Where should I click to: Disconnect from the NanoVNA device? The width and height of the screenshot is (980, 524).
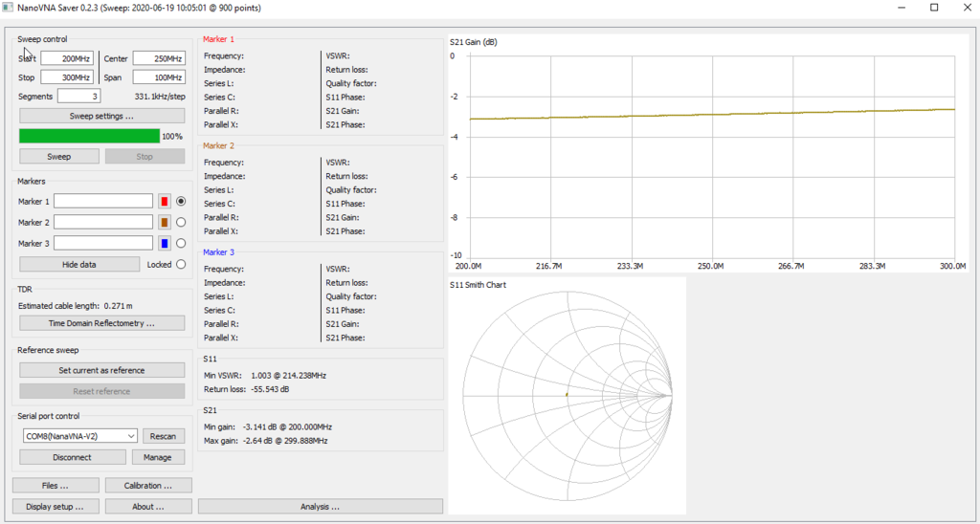[73, 457]
